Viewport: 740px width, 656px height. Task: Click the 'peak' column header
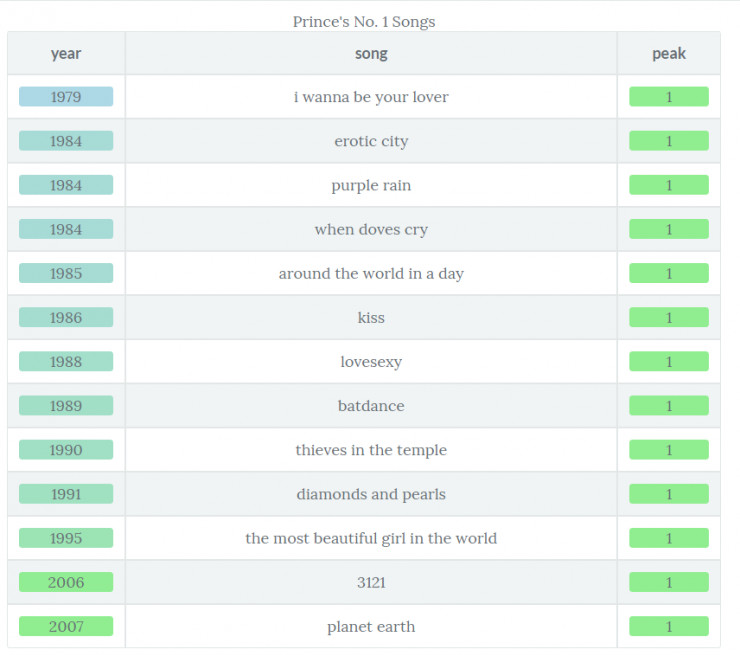click(x=669, y=54)
